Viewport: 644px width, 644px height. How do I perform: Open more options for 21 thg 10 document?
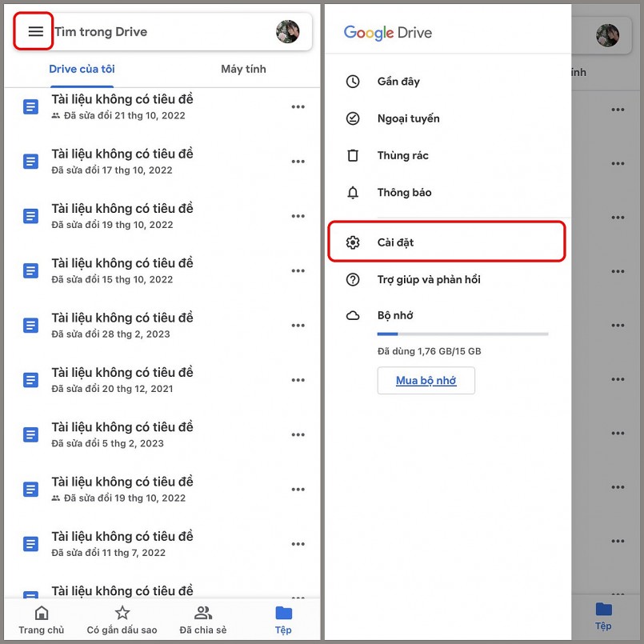tap(298, 107)
